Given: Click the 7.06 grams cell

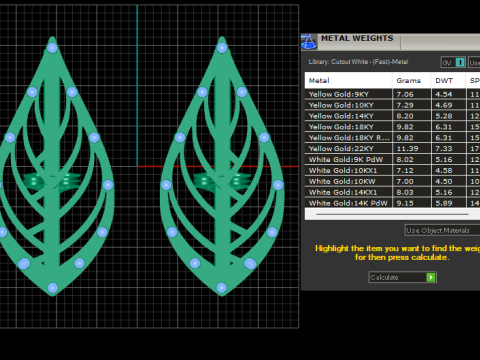Looking at the screenshot, I should coord(412,94).
